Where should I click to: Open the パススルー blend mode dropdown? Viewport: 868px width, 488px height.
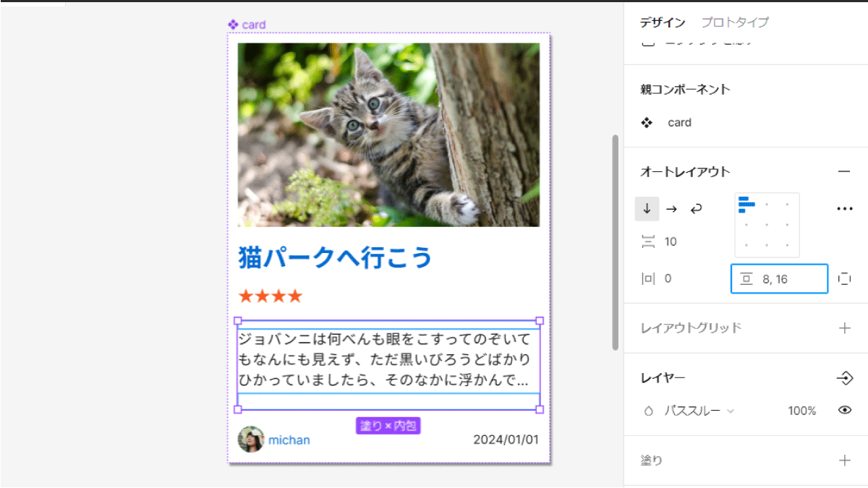tap(699, 411)
